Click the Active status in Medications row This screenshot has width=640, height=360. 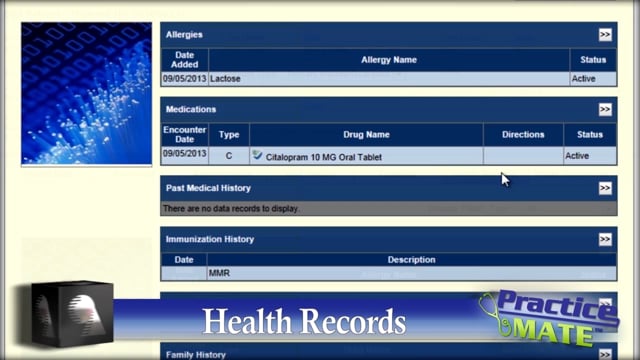(x=577, y=156)
